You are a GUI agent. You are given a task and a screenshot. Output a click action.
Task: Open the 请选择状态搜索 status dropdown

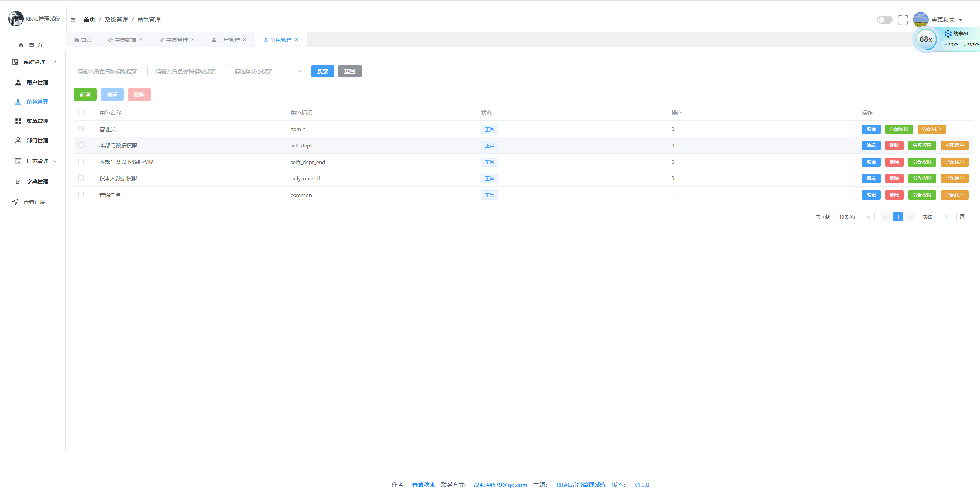click(x=268, y=71)
